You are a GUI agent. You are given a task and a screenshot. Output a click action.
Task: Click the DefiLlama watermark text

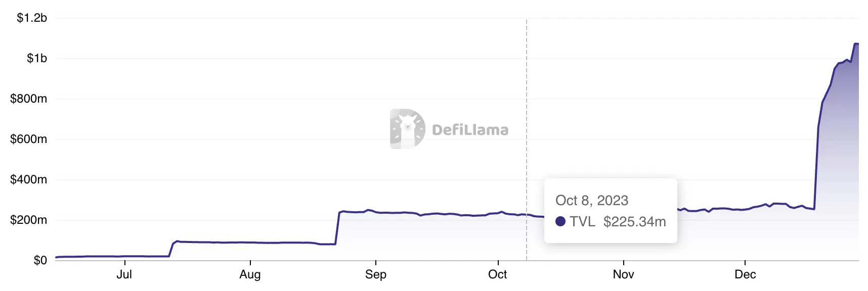(x=470, y=130)
